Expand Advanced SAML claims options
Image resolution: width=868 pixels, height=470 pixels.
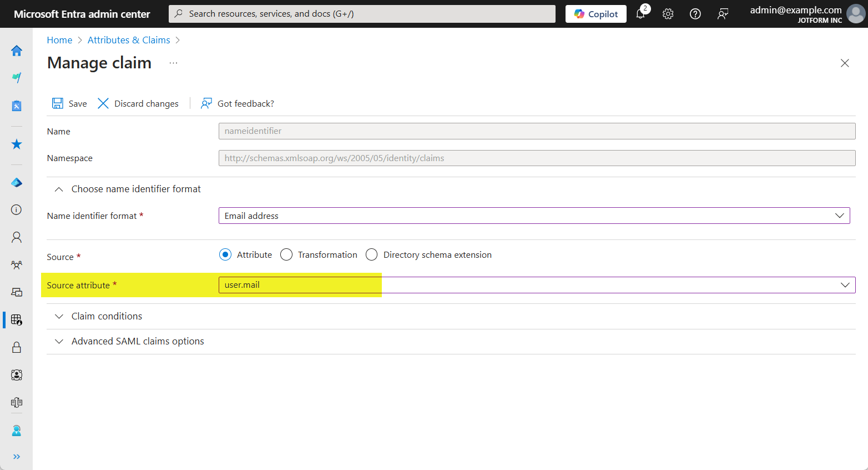(x=138, y=341)
